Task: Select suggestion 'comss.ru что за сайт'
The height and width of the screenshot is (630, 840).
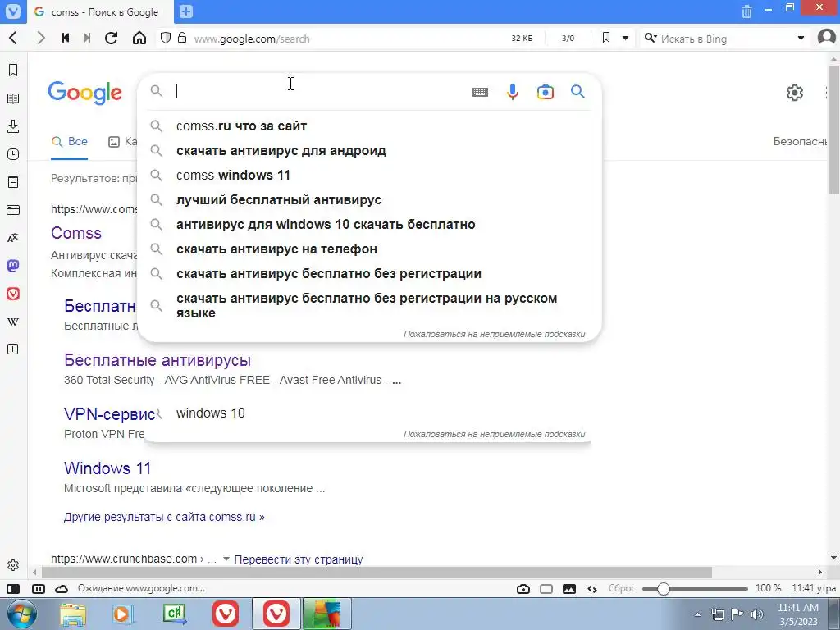Action: tap(370, 126)
